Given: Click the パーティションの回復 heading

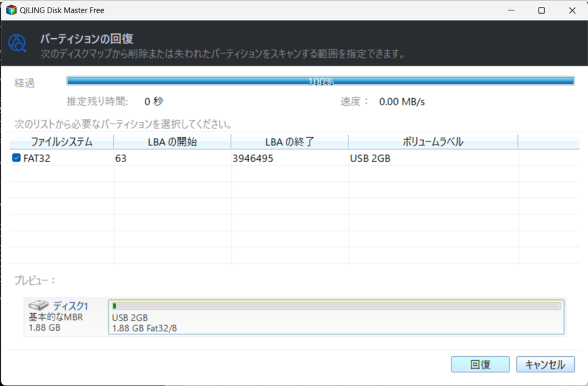Looking at the screenshot, I should [87, 38].
